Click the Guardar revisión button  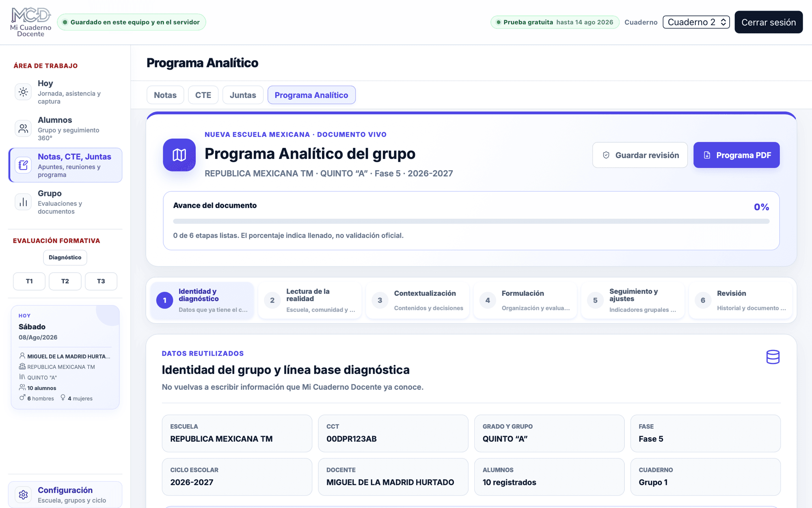pos(640,155)
